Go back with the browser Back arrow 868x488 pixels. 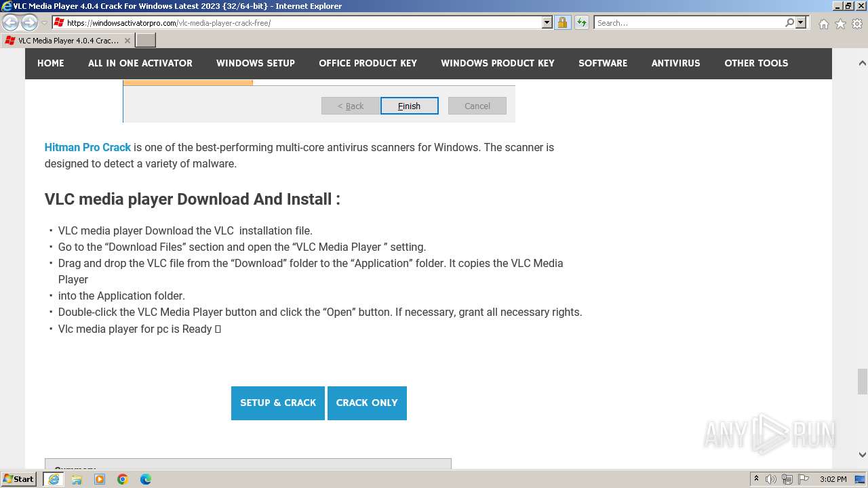pos(10,22)
